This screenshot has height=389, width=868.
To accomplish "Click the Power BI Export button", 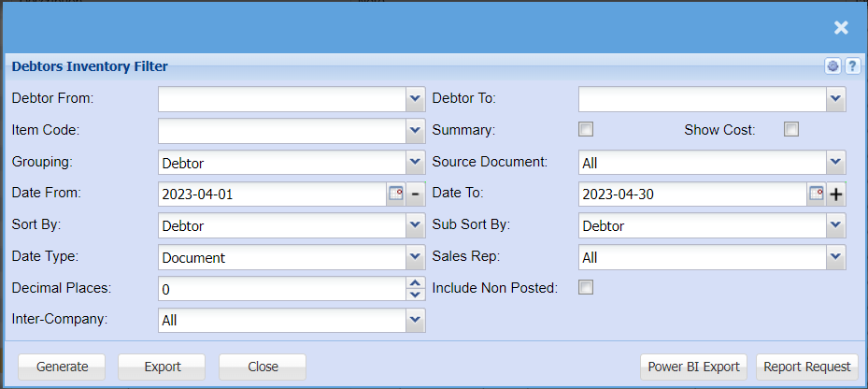I will click(693, 367).
